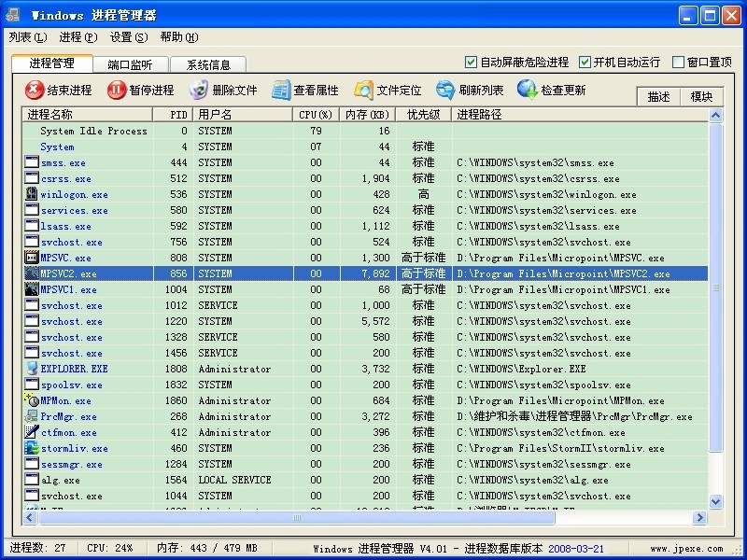The height and width of the screenshot is (560, 747).
Task: Click the vertical scrollbar down arrow
Action: click(x=715, y=501)
